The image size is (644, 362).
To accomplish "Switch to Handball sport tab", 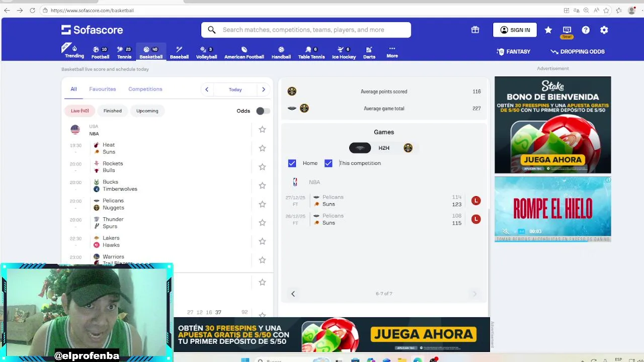I will (281, 52).
